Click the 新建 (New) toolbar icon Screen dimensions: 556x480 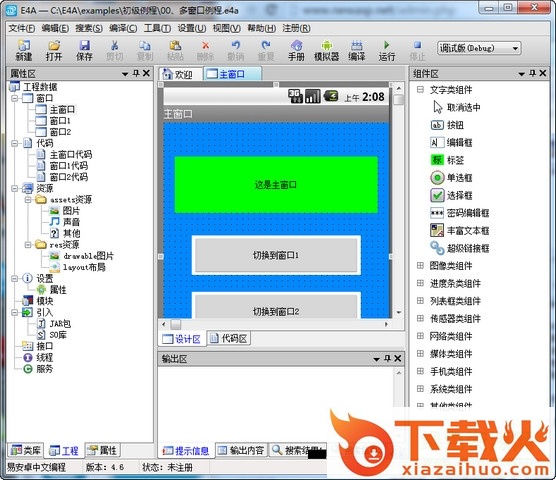pyautogui.click(x=23, y=50)
